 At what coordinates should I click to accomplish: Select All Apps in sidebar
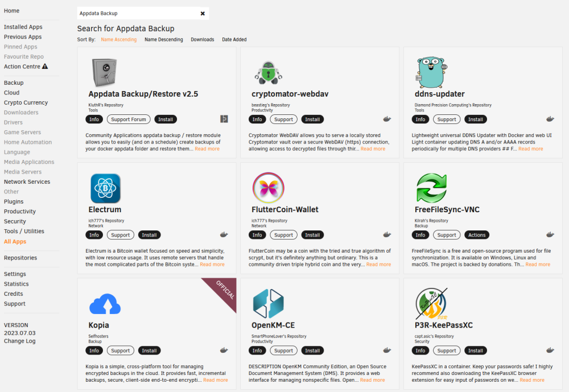pos(15,241)
